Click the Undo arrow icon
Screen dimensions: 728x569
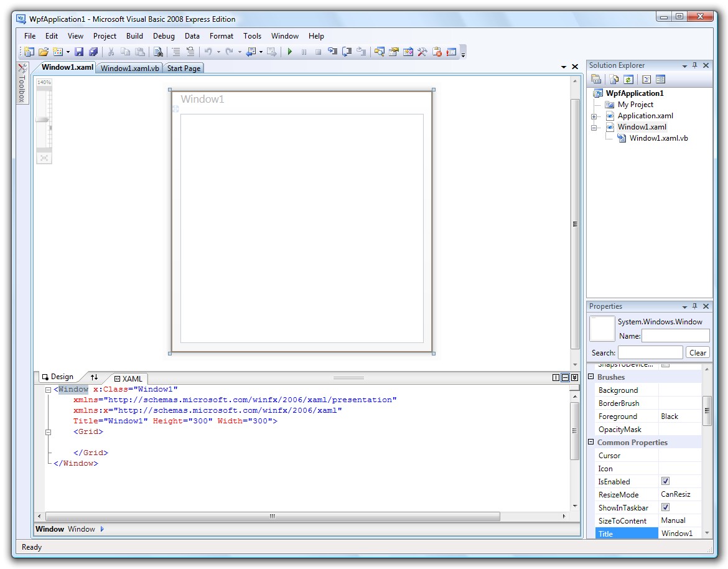point(208,52)
